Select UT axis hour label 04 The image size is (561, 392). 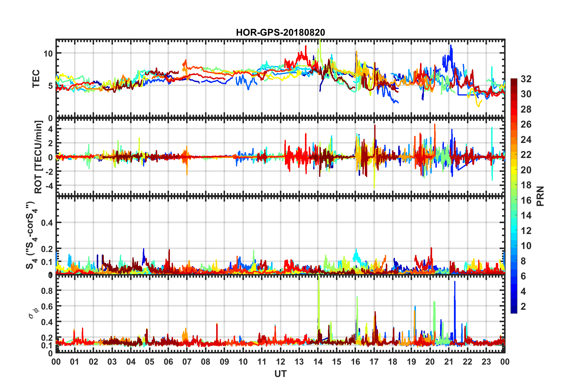pyautogui.click(x=131, y=362)
